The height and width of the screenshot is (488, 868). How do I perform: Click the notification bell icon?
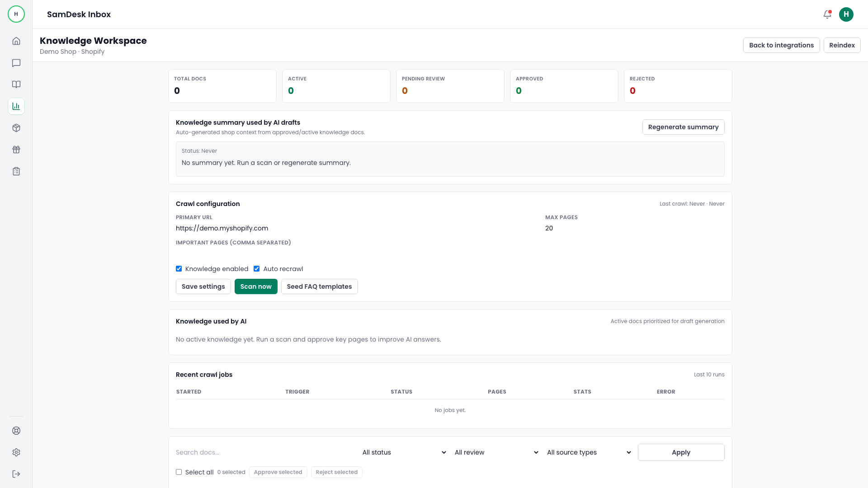[827, 14]
